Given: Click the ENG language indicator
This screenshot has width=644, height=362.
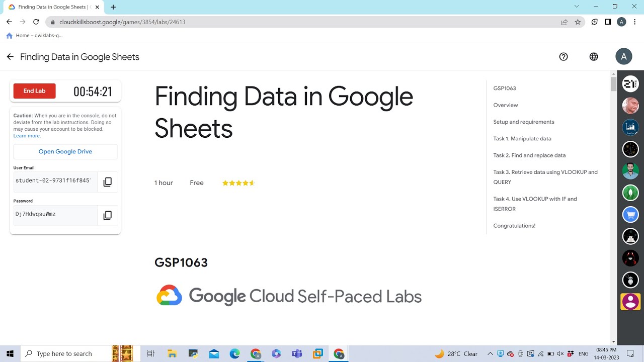Looking at the screenshot, I should click(x=584, y=354).
